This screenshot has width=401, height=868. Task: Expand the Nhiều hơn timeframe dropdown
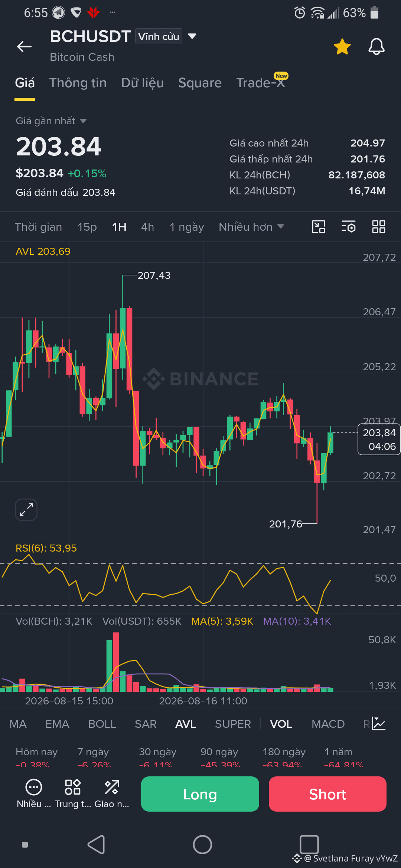coord(251,227)
